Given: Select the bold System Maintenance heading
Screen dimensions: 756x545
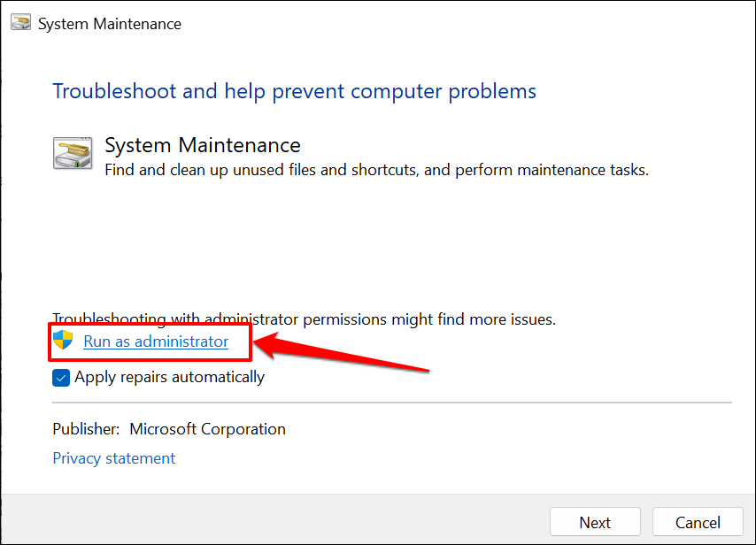Looking at the screenshot, I should 203,145.
